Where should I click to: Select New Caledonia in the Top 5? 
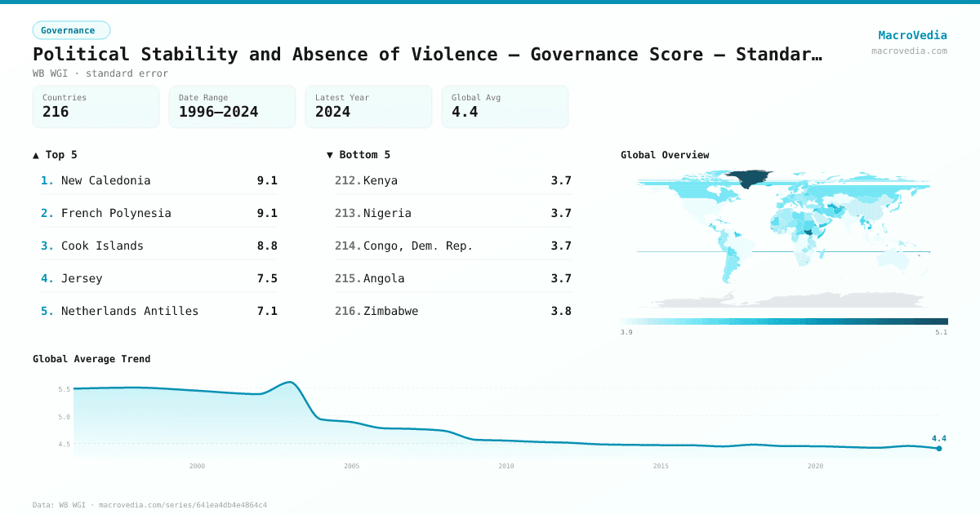pos(159,180)
